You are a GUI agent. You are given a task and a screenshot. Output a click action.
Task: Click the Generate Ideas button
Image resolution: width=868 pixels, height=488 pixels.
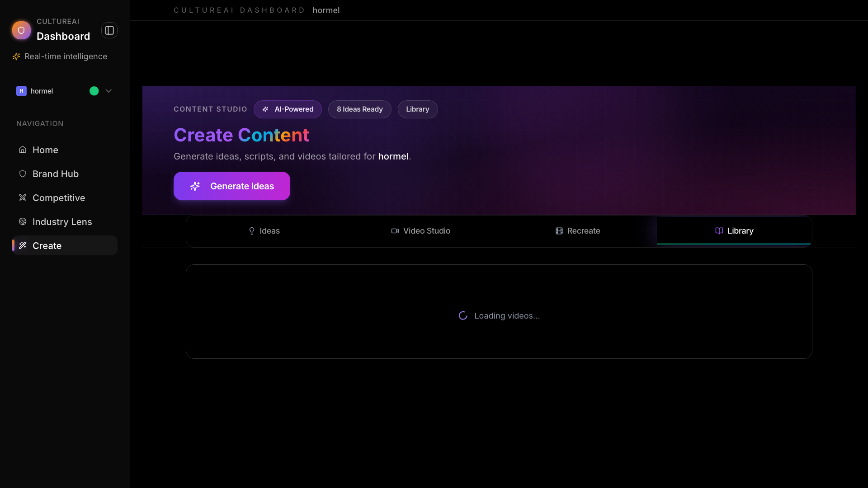231,186
